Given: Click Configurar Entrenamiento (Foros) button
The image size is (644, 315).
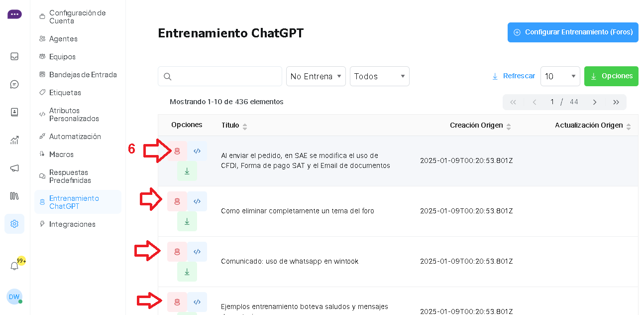Looking at the screenshot, I should pyautogui.click(x=573, y=32).
